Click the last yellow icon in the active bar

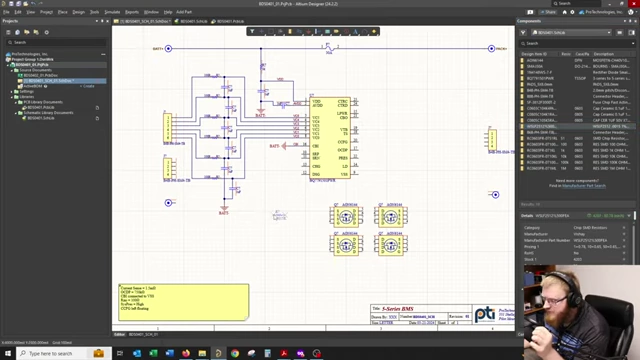[x=374, y=31]
